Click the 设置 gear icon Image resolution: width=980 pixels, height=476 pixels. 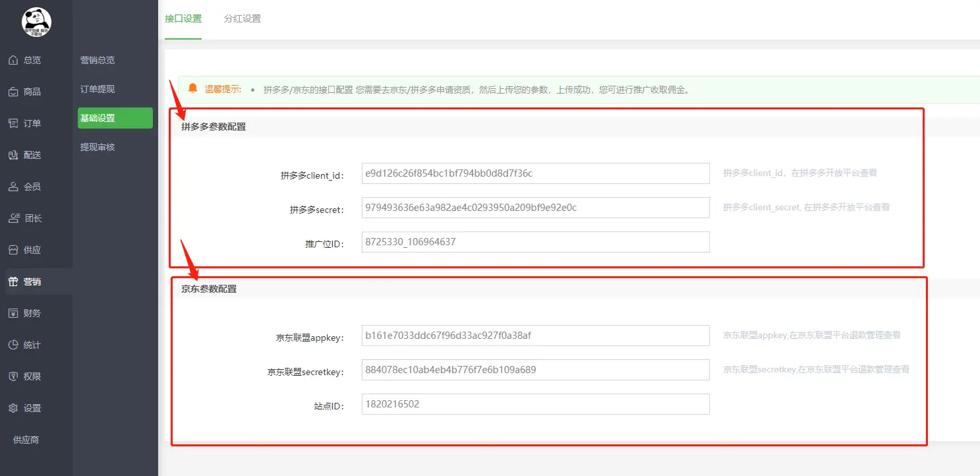tap(13, 408)
